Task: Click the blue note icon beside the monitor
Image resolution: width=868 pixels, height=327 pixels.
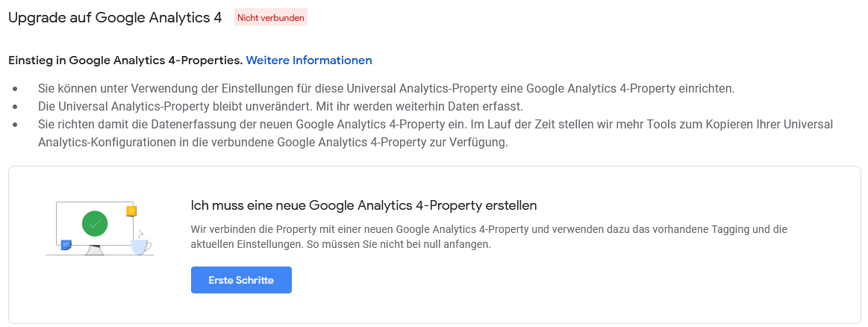Action: pyautogui.click(x=66, y=245)
